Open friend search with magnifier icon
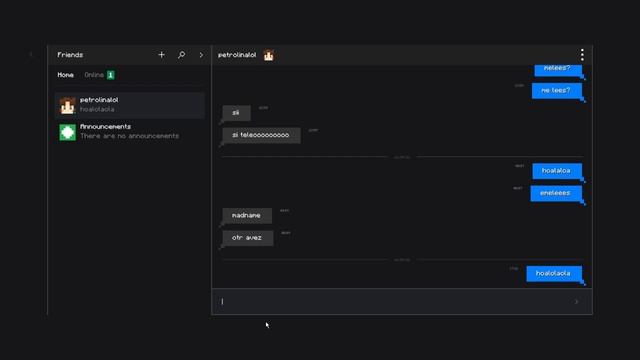640x360 pixels. (181, 55)
